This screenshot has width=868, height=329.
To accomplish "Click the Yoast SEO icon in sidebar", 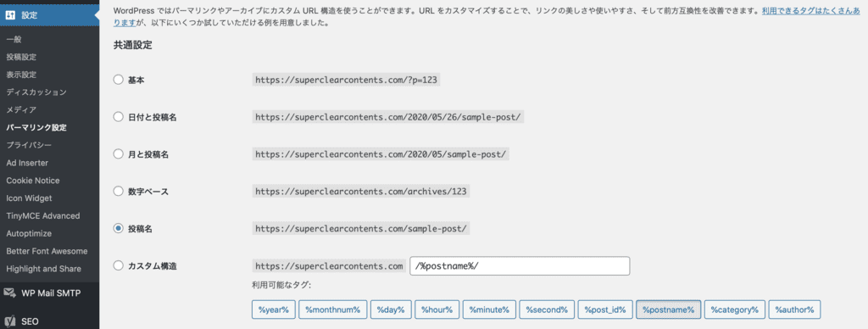I will tap(9, 321).
